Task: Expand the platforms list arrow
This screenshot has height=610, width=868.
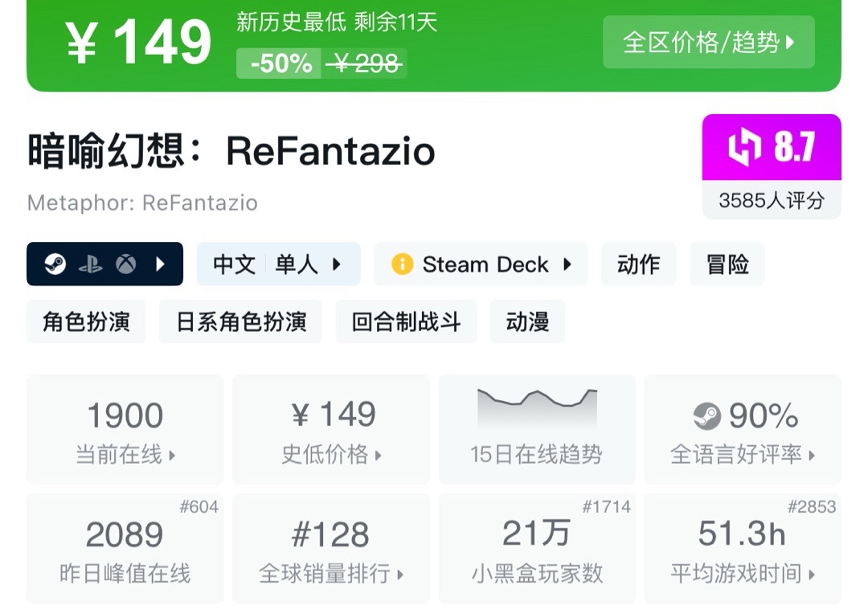Action: [160, 264]
